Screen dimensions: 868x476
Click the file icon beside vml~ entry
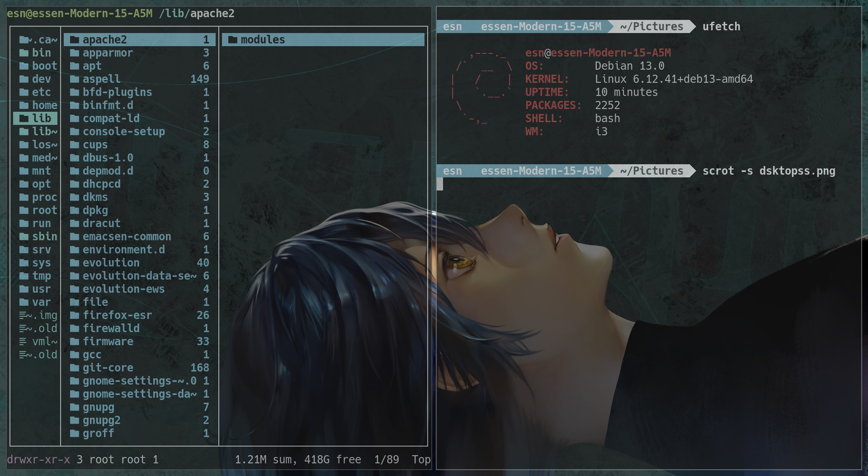click(23, 342)
